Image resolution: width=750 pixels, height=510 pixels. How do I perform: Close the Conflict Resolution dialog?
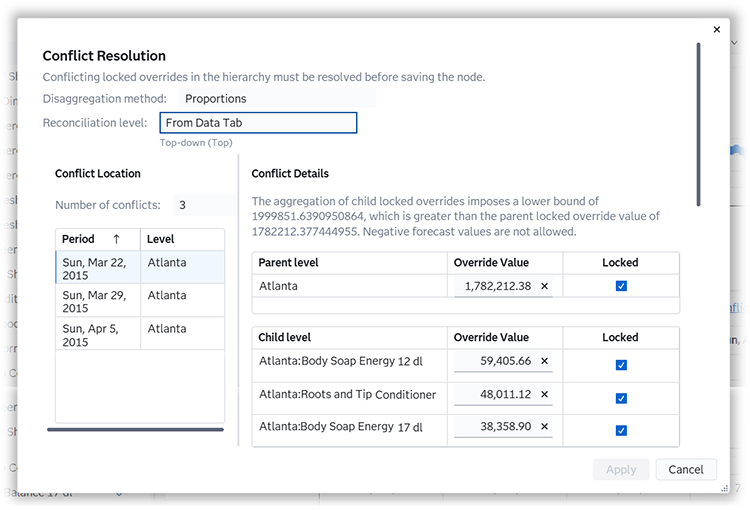pos(716,30)
